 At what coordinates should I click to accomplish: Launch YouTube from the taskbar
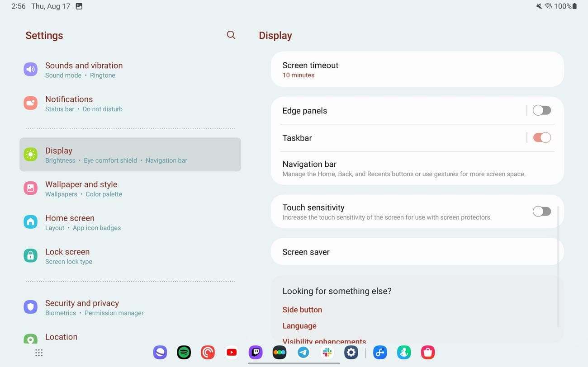[x=232, y=352]
